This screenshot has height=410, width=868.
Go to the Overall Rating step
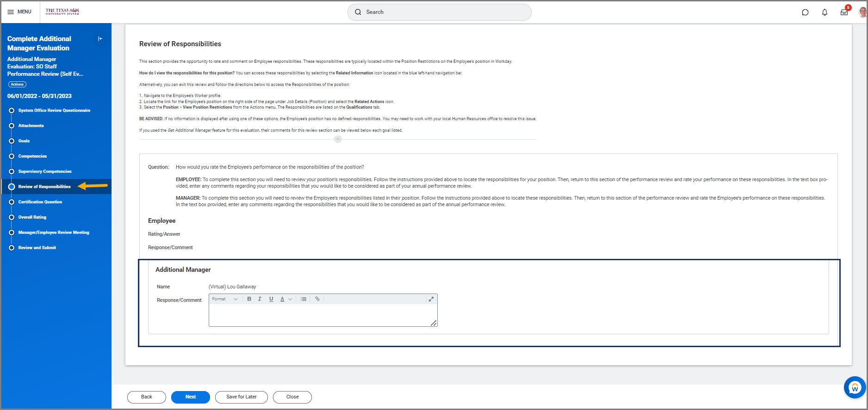[x=32, y=217]
